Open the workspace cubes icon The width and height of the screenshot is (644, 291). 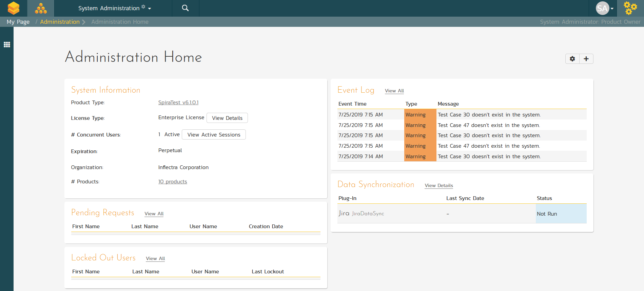41,8
